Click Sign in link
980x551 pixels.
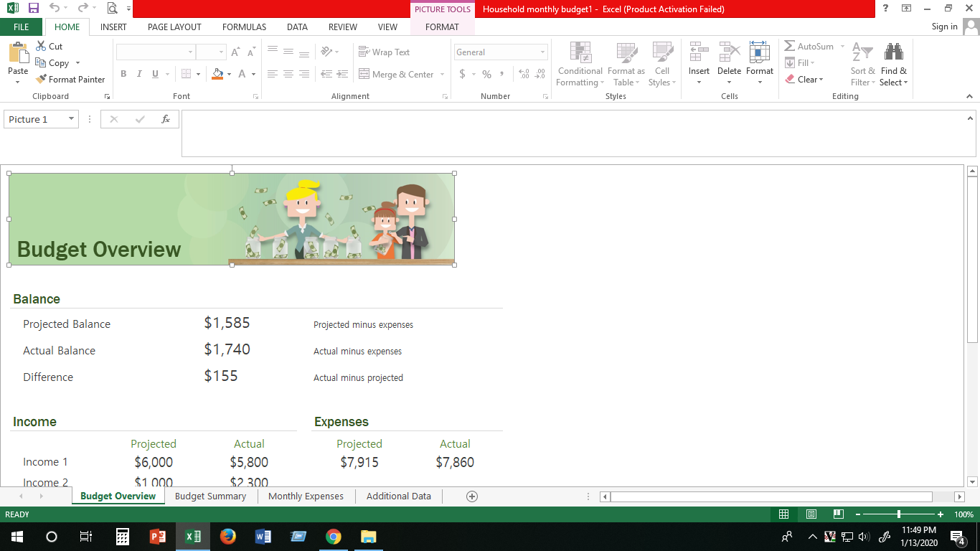pyautogui.click(x=944, y=27)
